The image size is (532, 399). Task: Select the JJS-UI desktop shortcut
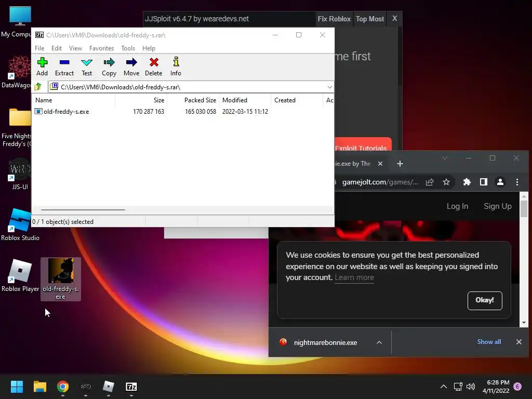(x=20, y=174)
